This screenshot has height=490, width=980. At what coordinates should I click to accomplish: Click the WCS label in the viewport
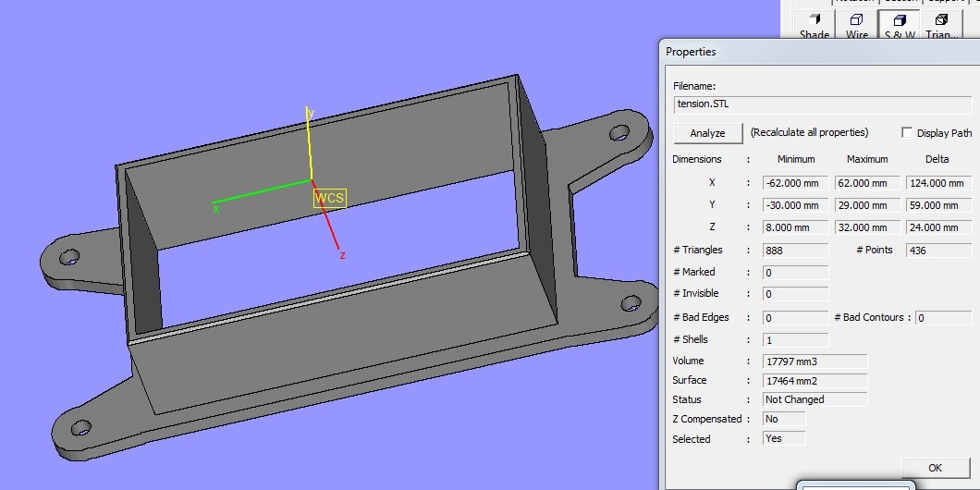pos(329,198)
